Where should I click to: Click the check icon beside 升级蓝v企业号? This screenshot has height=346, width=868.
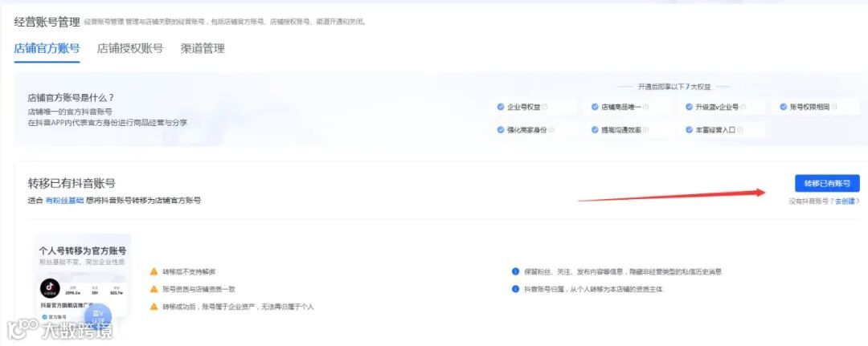point(690,108)
